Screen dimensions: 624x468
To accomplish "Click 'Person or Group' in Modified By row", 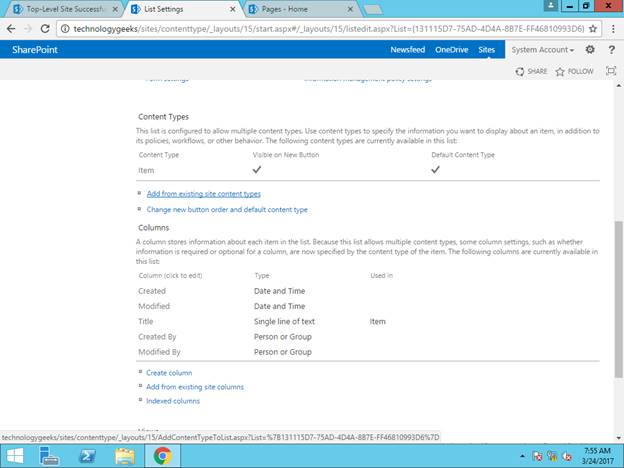I will point(283,352).
